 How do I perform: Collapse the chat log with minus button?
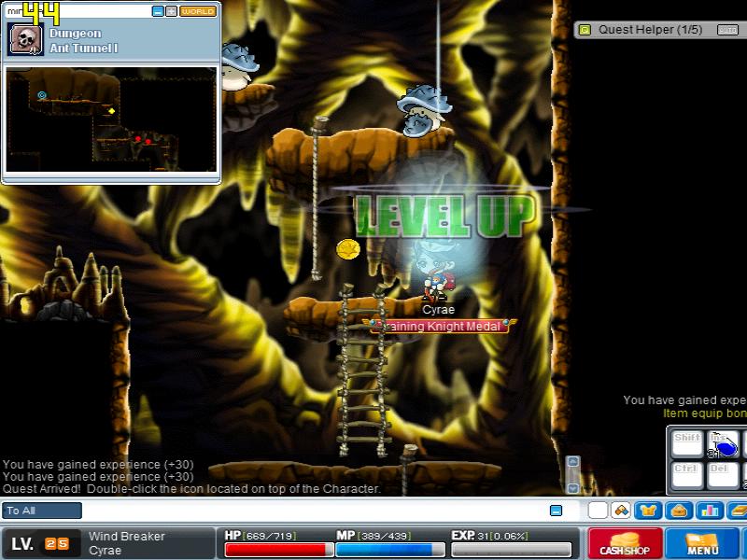click(x=557, y=511)
